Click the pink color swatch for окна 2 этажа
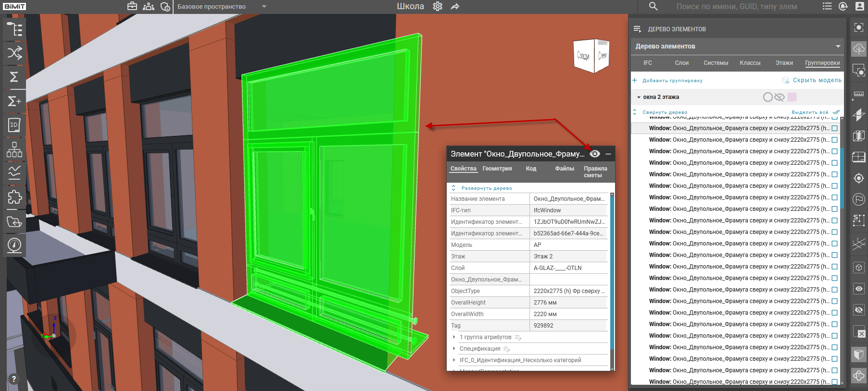The width and height of the screenshot is (868, 391). 792,97
